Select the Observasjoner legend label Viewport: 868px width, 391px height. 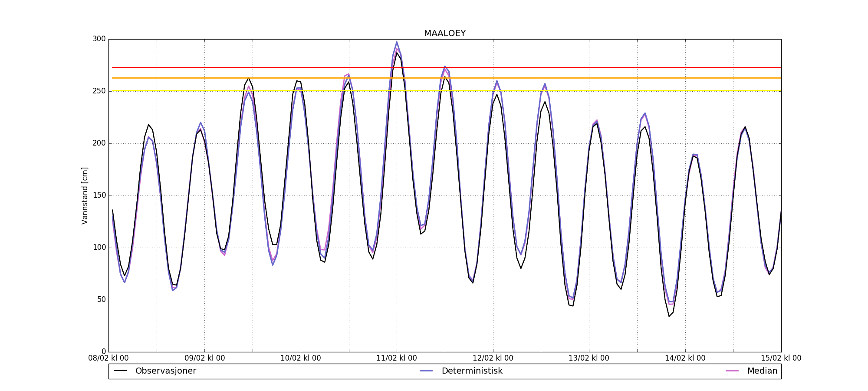point(165,371)
